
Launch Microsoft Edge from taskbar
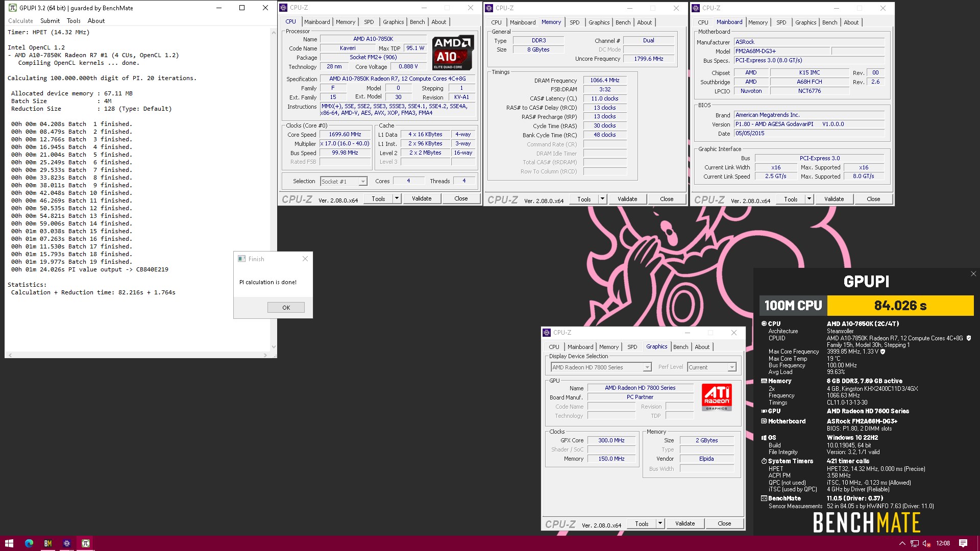pos(29,543)
